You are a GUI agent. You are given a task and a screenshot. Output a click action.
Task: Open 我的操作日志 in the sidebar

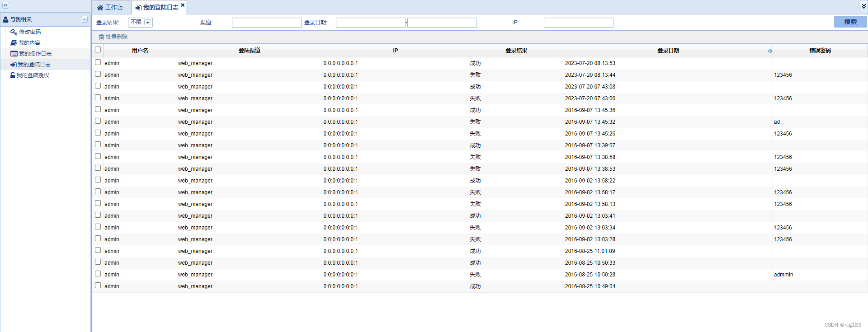[35, 54]
